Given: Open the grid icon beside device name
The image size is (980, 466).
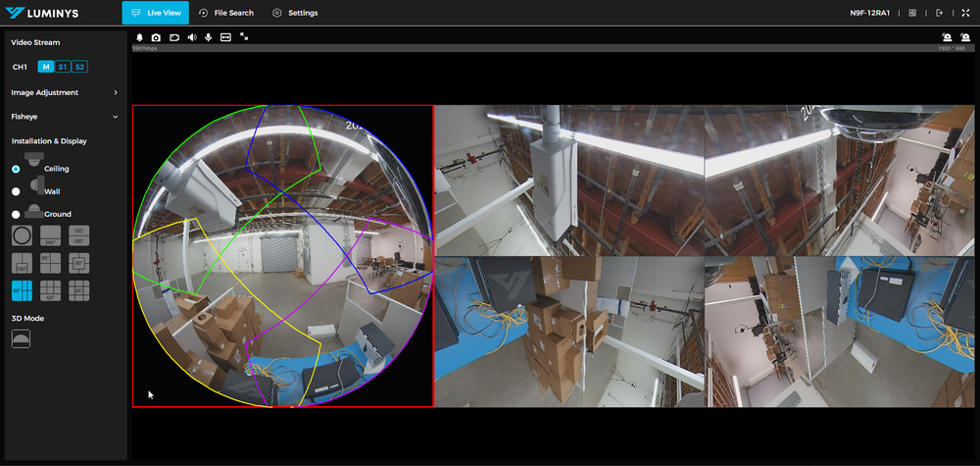Looking at the screenshot, I should coord(912,13).
